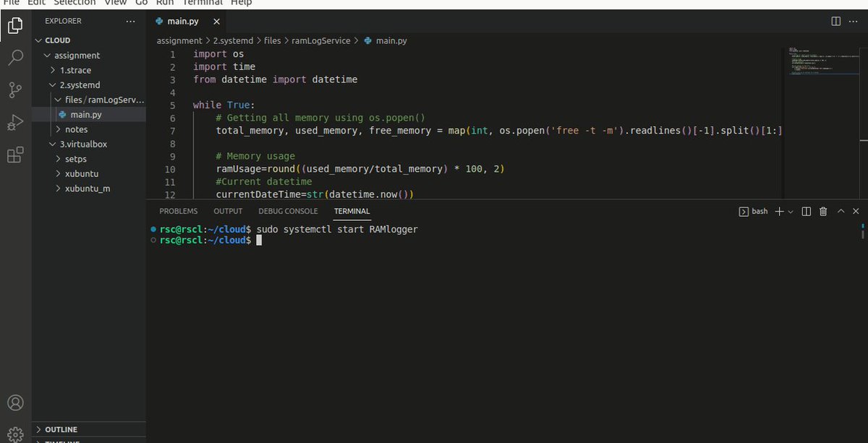This screenshot has width=868, height=443.
Task: Maximize the panel with up chevron
Action: point(841,211)
